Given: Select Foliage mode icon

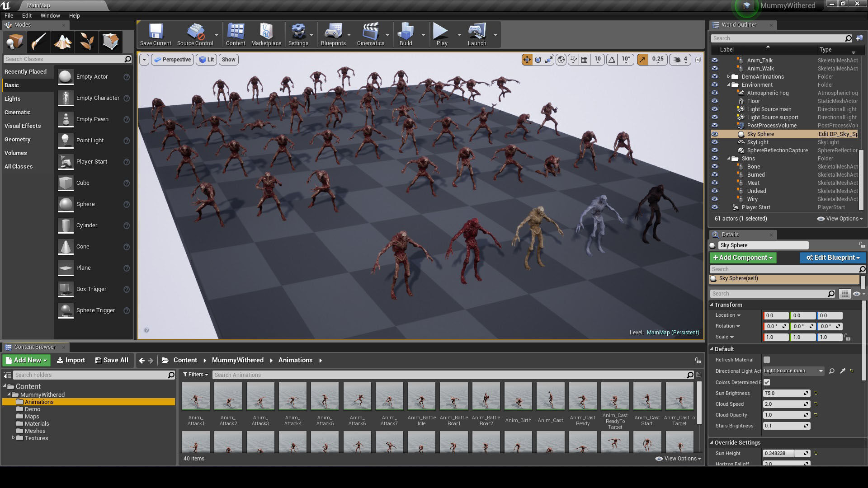Looking at the screenshot, I should 87,42.
